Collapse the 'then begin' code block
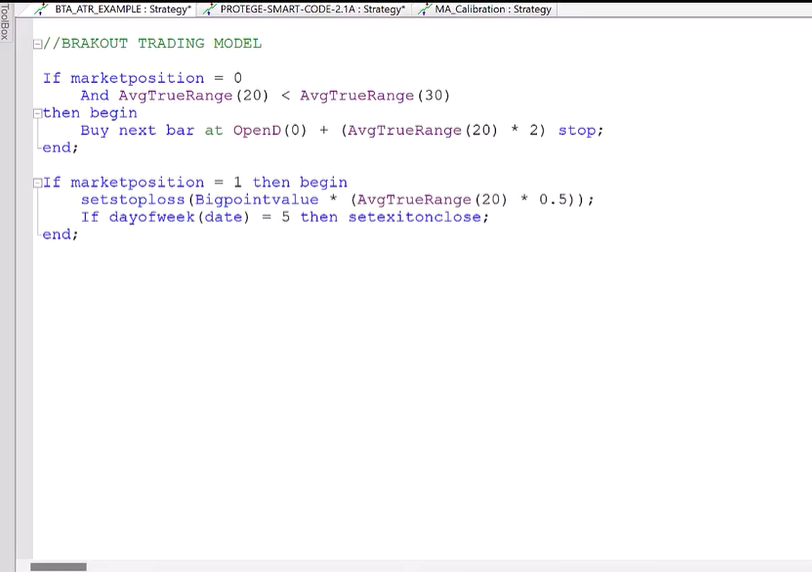This screenshot has height=572, width=812. pyautogui.click(x=37, y=113)
